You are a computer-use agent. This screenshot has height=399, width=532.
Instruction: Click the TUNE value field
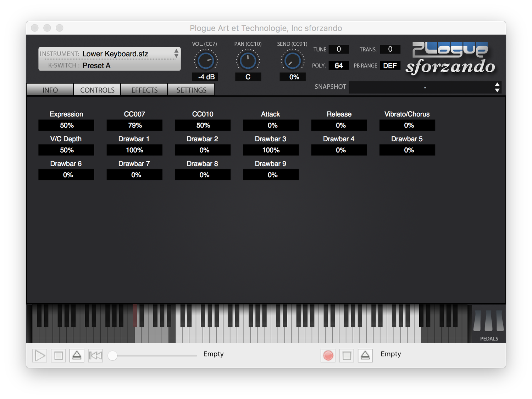(338, 49)
